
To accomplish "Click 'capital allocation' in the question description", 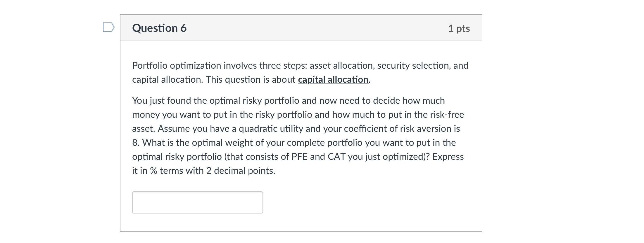I will pyautogui.click(x=333, y=79).
